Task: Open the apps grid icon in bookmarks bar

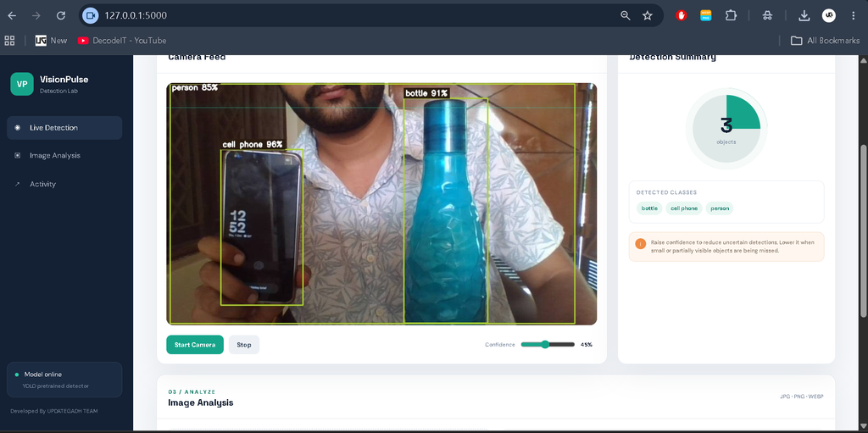Action: coord(9,41)
